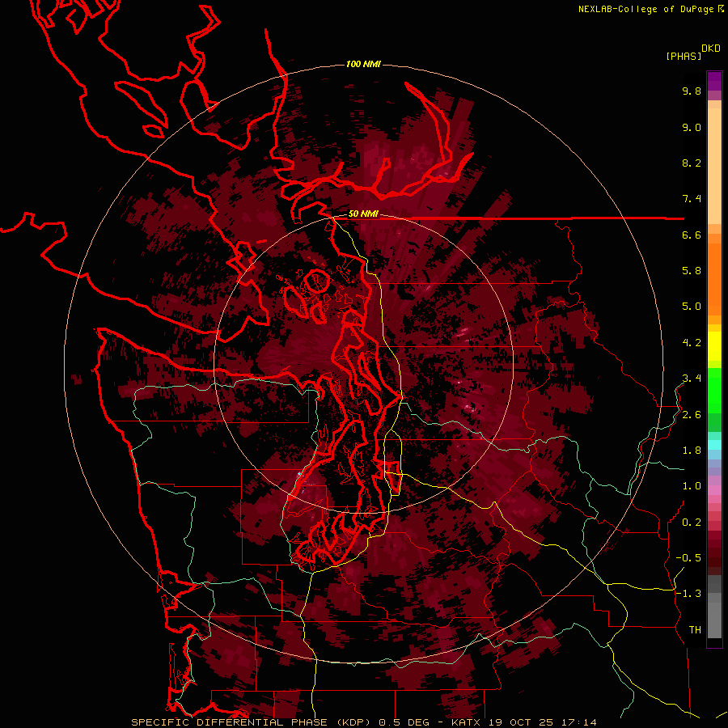Click the 9.0 legend value
The image size is (728, 728).
pos(692,127)
